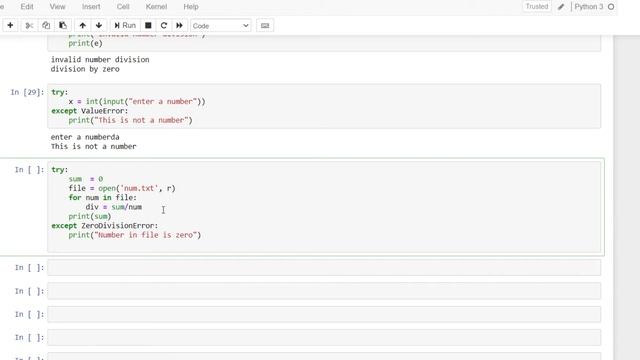Click the print(e) line in top cell

85,43
